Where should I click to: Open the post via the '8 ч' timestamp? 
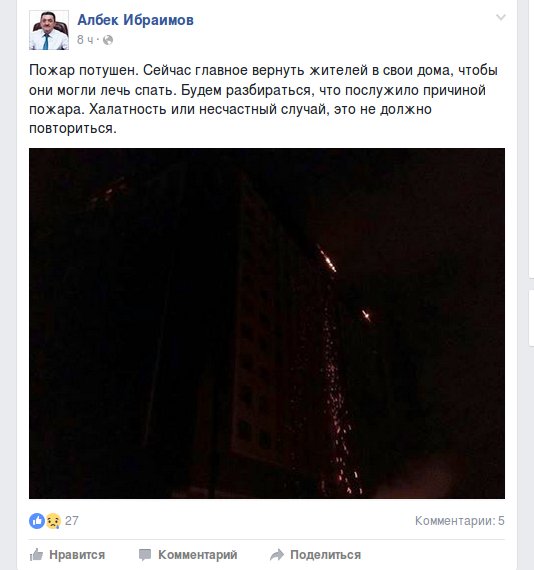coord(85,40)
